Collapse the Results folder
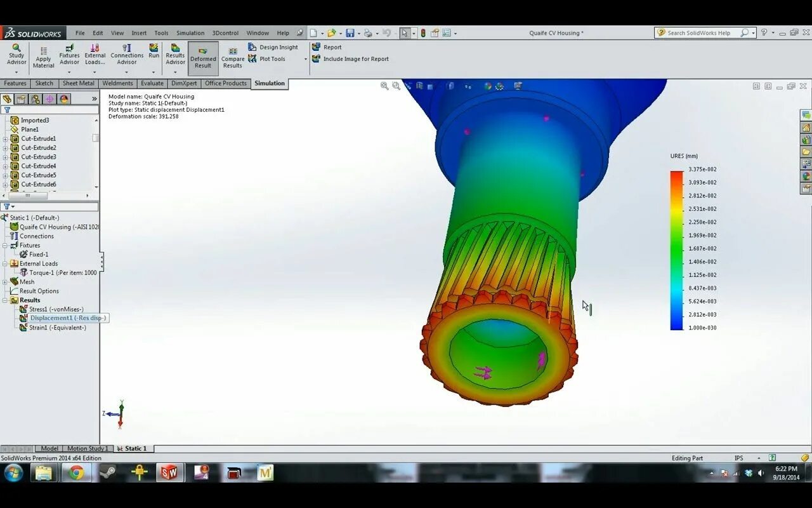Viewport: 812px width, 508px height. 5,300
